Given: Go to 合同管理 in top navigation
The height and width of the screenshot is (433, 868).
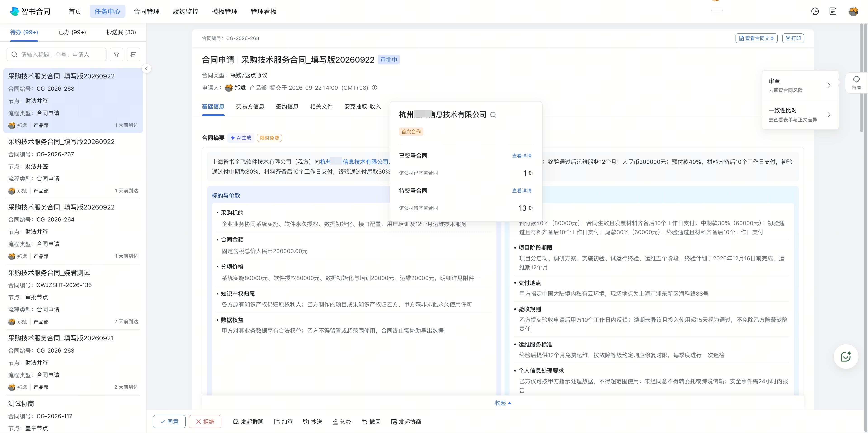Looking at the screenshot, I should [x=146, y=12].
